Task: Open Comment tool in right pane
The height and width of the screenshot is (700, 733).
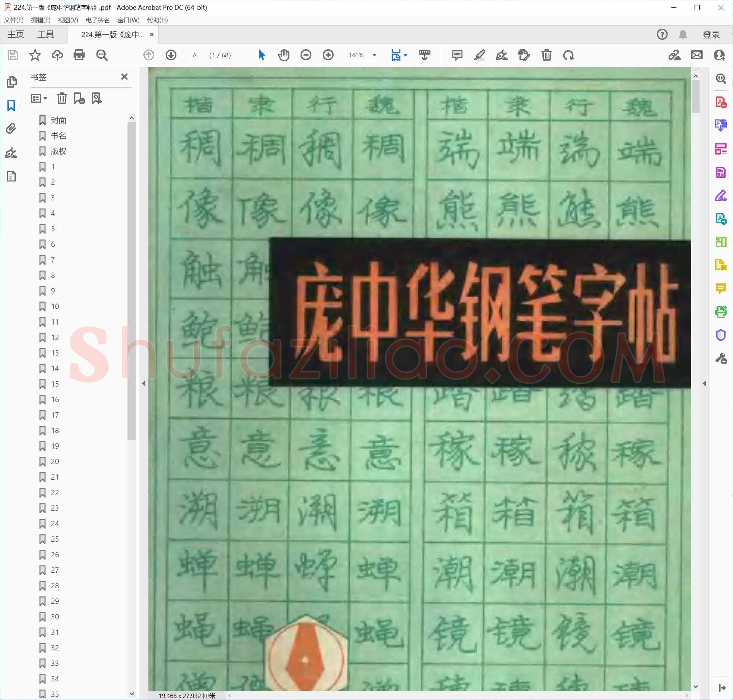Action: (721, 288)
